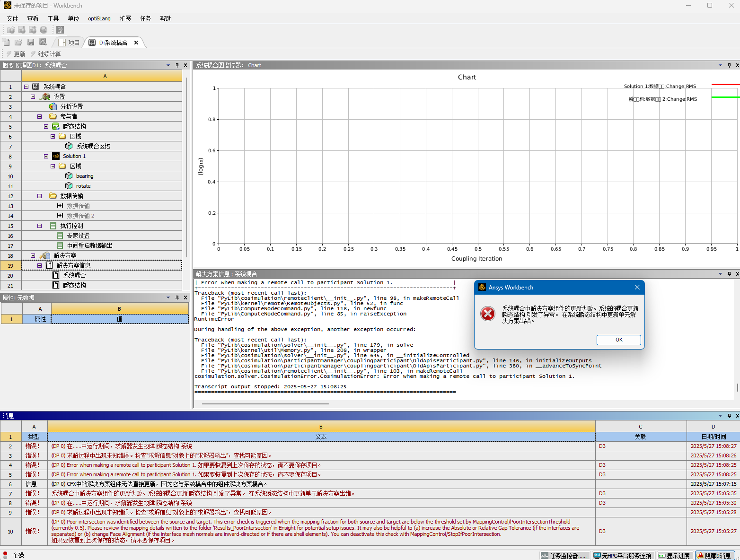
Task: Select the 瞬态结构 solution info row
Action: (x=101, y=285)
